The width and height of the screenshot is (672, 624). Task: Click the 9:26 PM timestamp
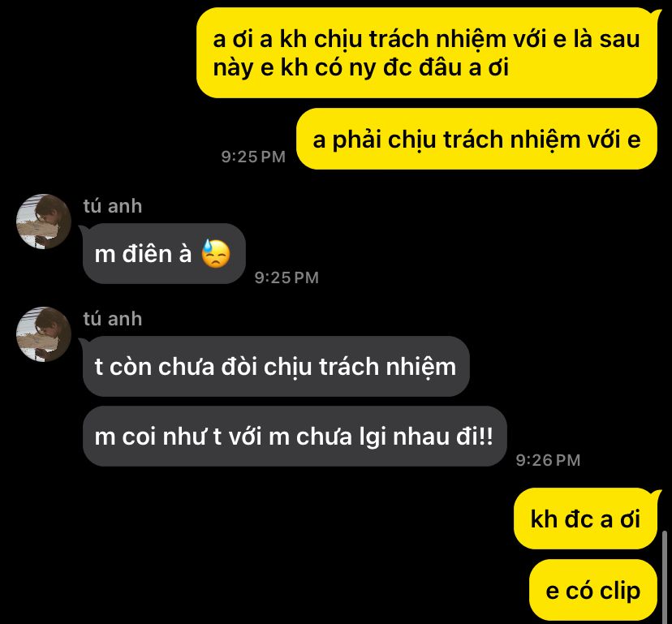(548, 460)
